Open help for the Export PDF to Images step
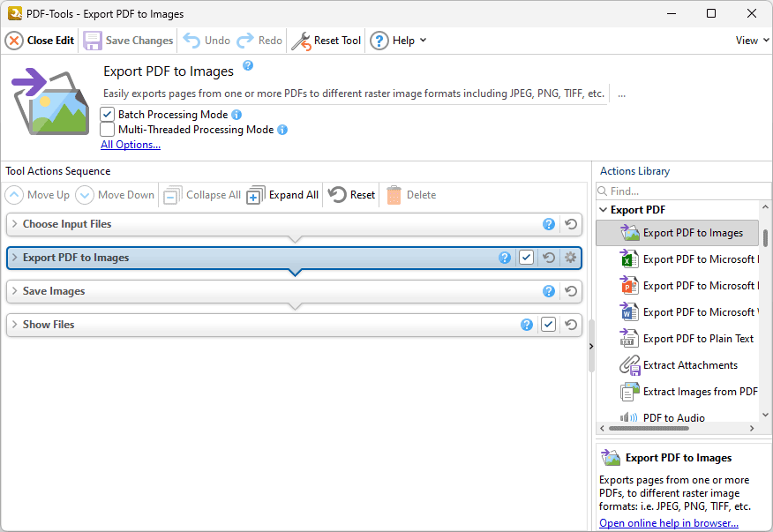The width and height of the screenshot is (773, 532). 505,258
